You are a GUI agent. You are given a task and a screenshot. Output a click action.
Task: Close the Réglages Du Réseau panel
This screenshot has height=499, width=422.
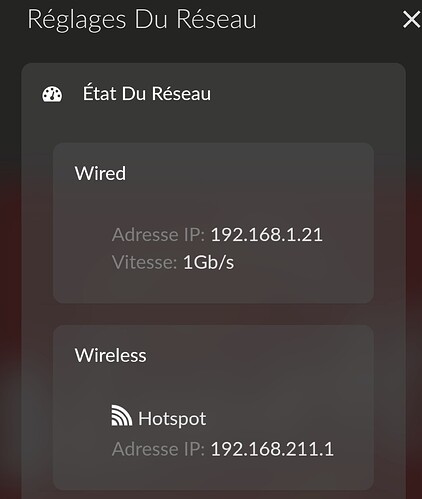pyautogui.click(x=411, y=19)
